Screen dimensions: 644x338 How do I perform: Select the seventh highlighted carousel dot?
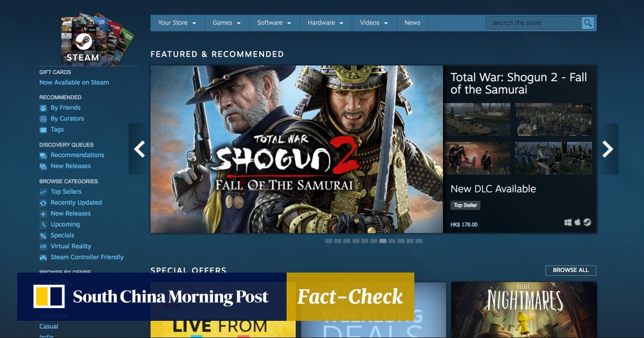coord(383,241)
